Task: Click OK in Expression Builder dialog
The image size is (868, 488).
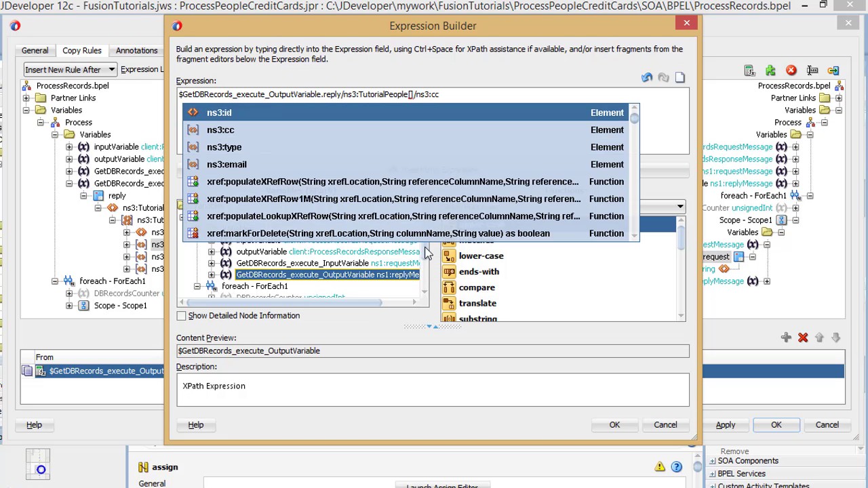Action: (x=614, y=425)
